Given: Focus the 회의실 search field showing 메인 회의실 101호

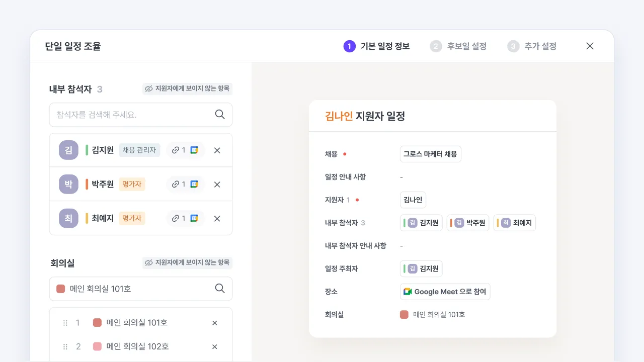Looking at the screenshot, I should [141, 289].
